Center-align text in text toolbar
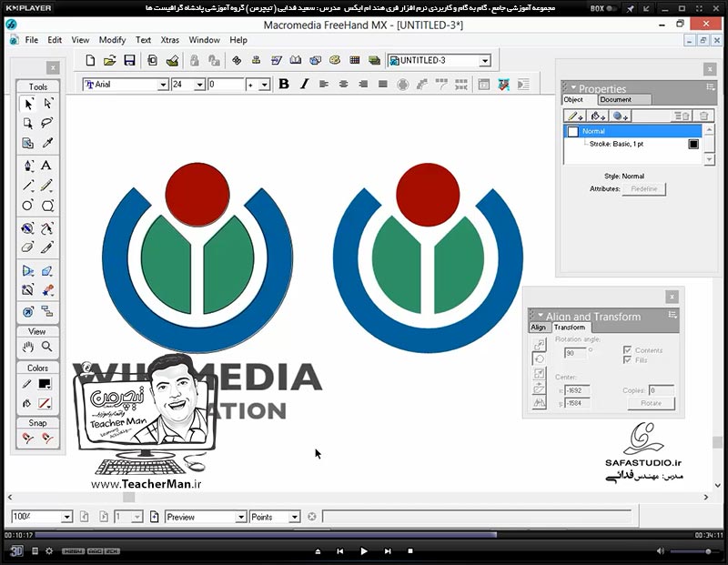 coord(344,84)
